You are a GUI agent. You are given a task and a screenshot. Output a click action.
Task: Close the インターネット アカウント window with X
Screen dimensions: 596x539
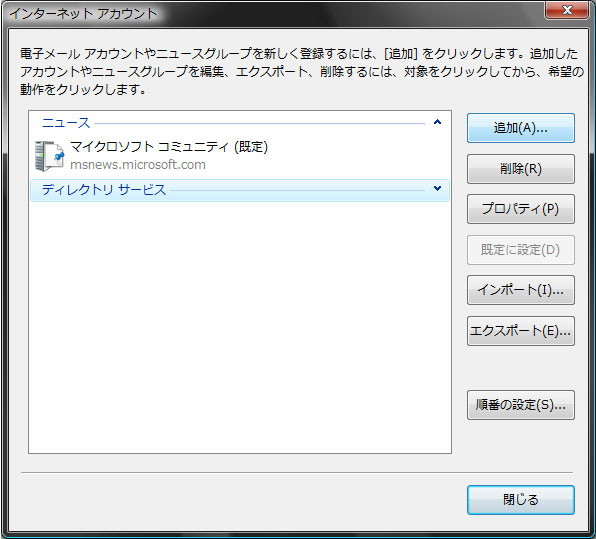[567, 10]
